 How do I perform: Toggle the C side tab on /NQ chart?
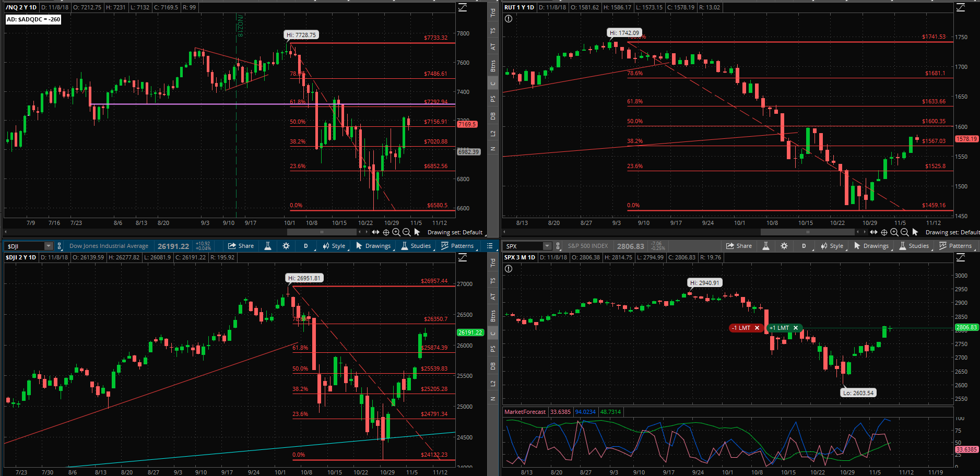[x=493, y=83]
